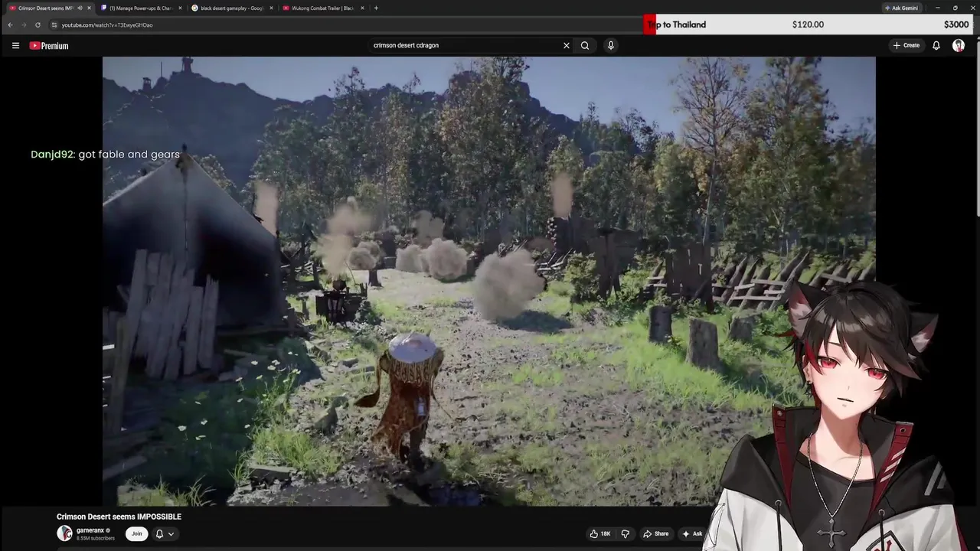Go forward with browser forward arrow
Image resolution: width=980 pixels, height=551 pixels.
click(x=24, y=24)
